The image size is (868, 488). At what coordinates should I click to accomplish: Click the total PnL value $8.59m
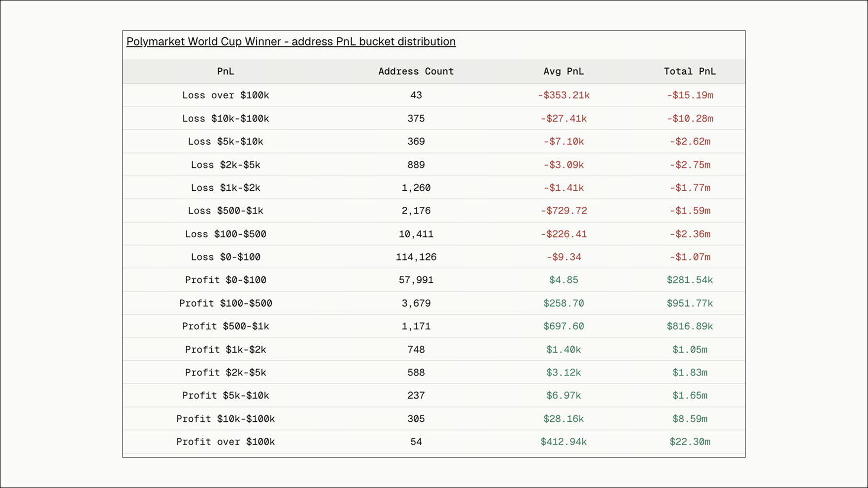click(690, 419)
